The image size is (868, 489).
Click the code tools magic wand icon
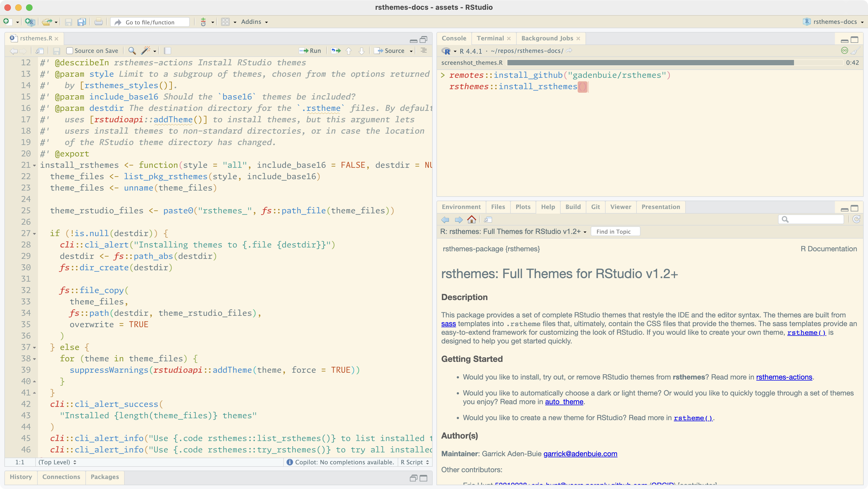146,50
